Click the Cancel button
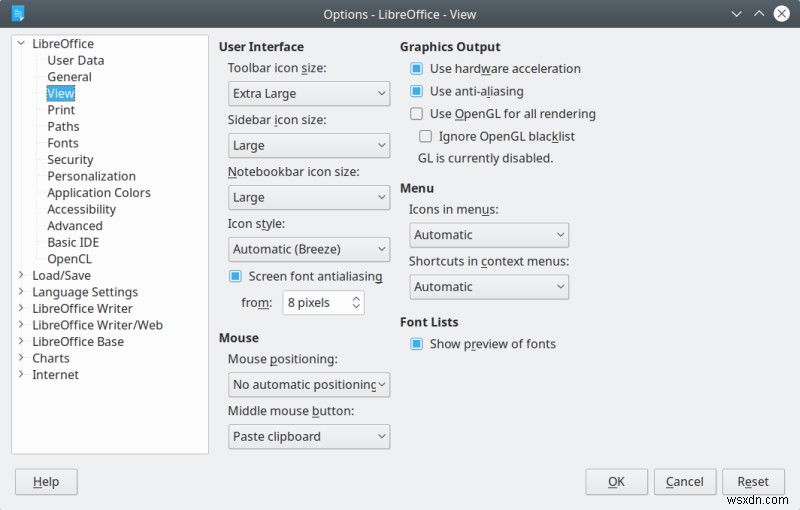 (x=685, y=482)
